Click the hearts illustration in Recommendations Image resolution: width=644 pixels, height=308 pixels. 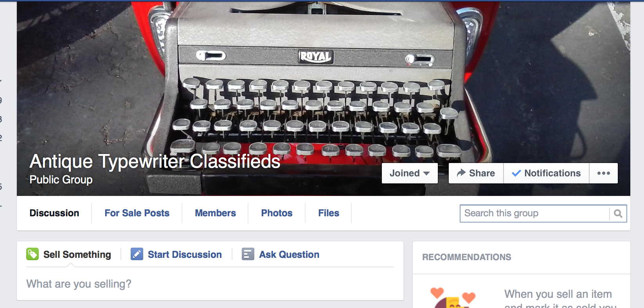pyautogui.click(x=453, y=297)
